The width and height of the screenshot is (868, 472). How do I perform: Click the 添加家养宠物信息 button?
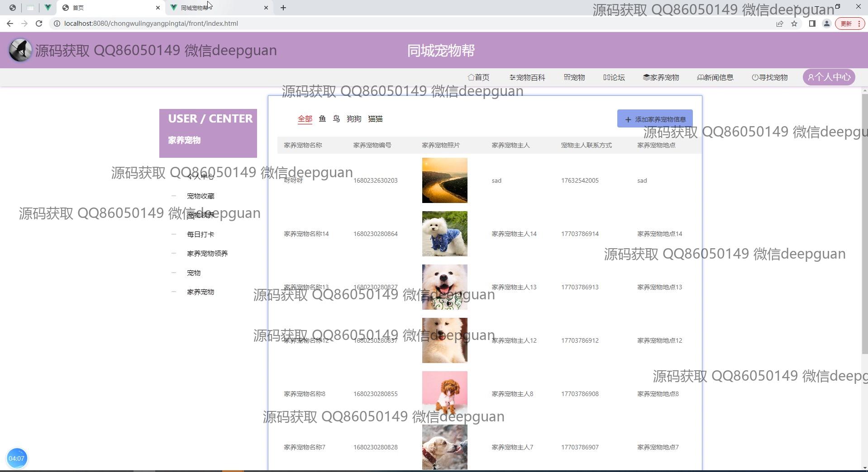[x=655, y=119]
